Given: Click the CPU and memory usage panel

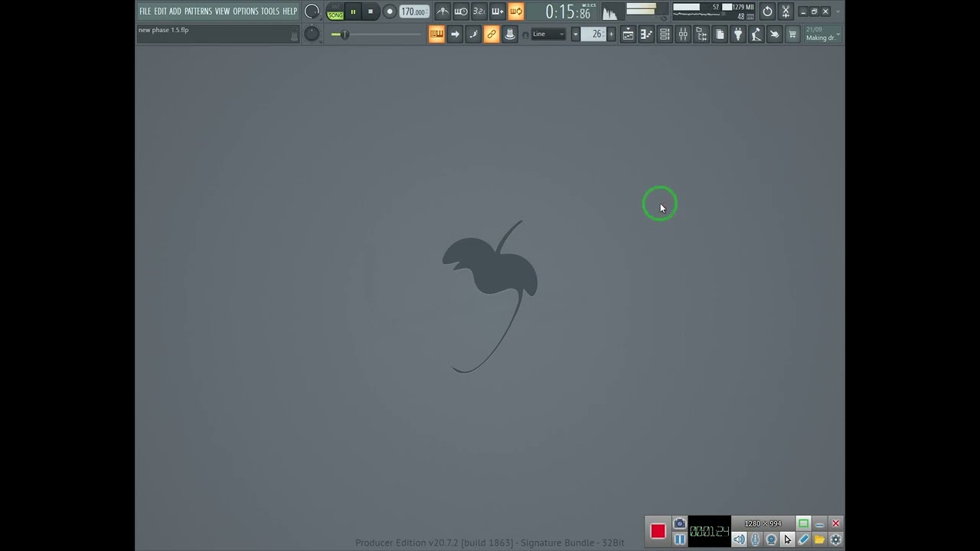Looking at the screenshot, I should (x=714, y=11).
